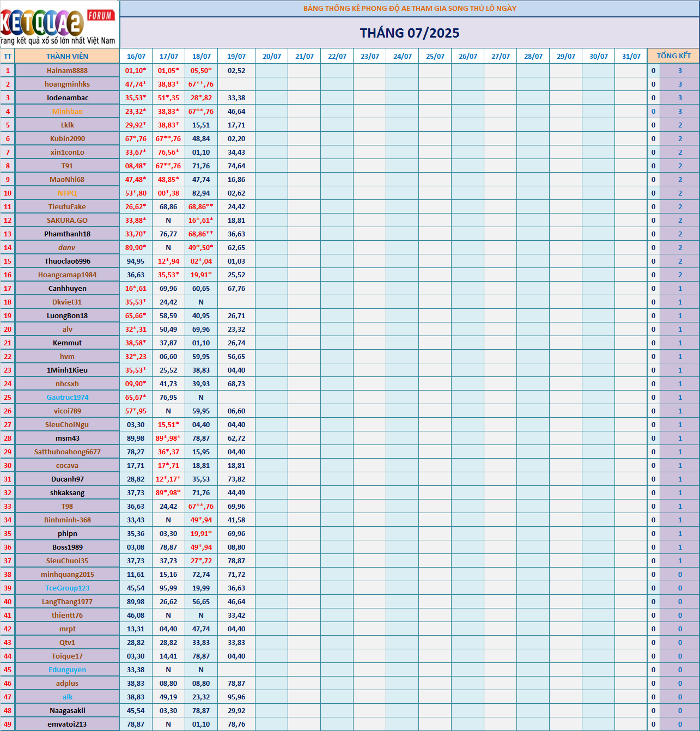Click the 19/07 date column header
Screen dimensions: 700x731
click(236, 56)
